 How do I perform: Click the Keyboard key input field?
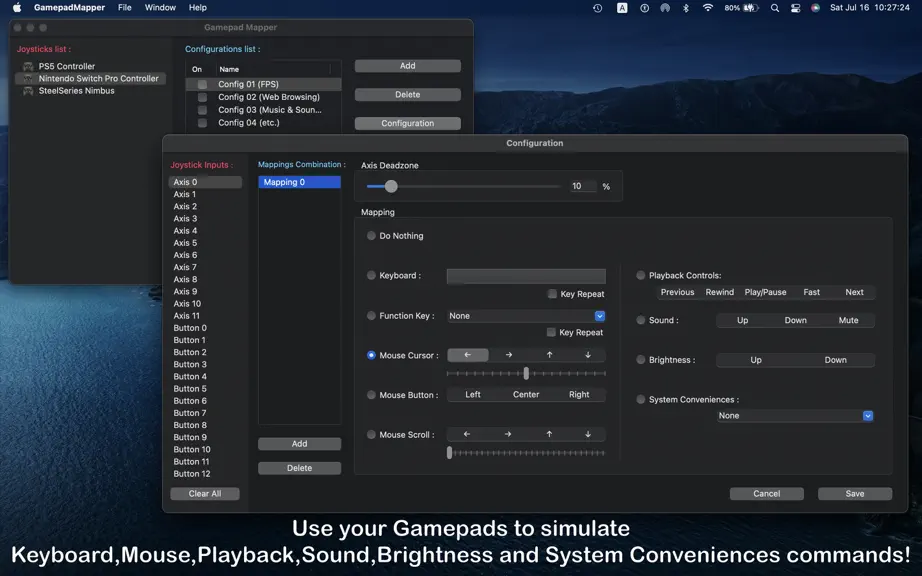pos(526,276)
